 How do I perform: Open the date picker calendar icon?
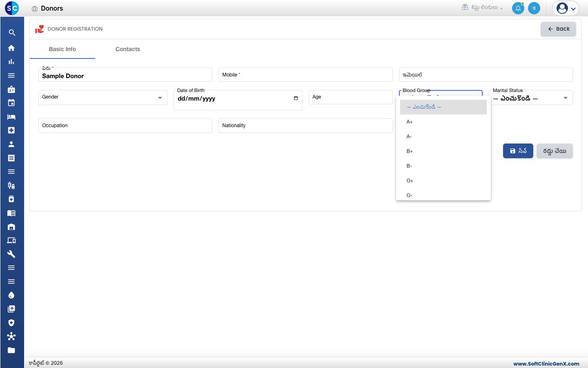pyautogui.click(x=296, y=98)
